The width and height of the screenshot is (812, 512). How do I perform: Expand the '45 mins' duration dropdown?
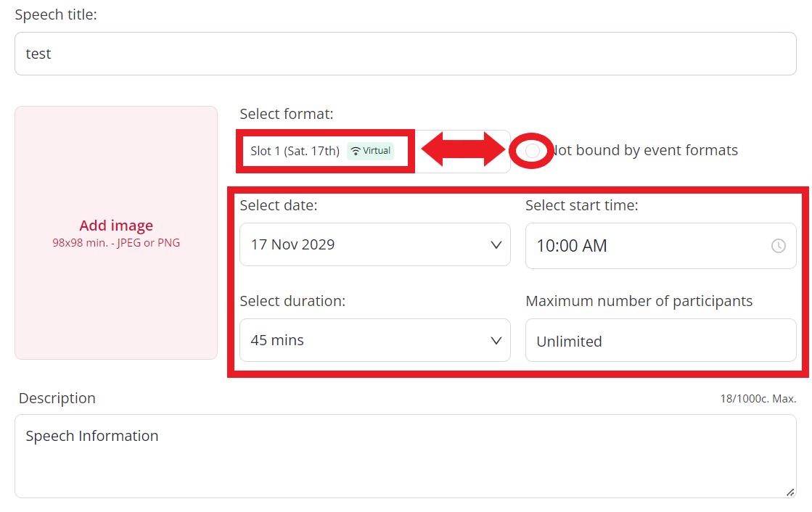pyautogui.click(x=375, y=340)
